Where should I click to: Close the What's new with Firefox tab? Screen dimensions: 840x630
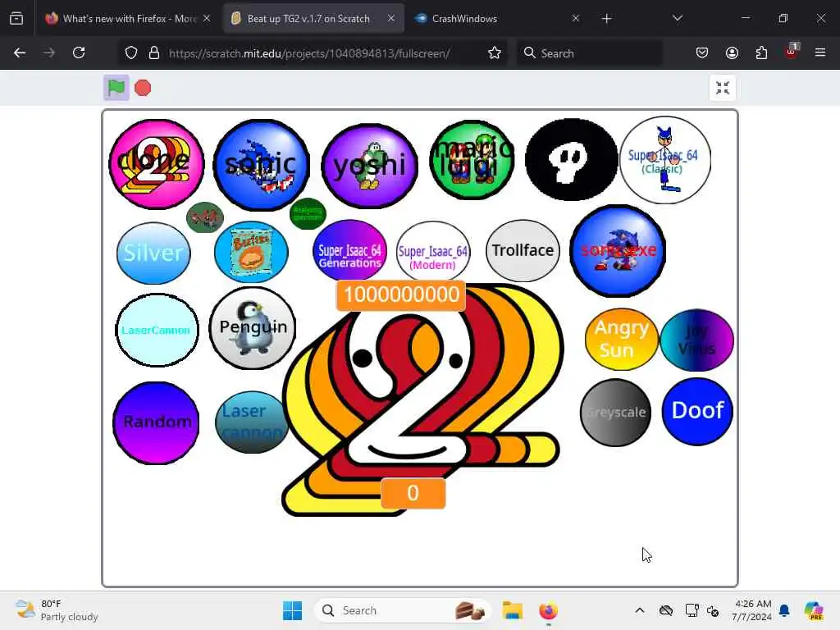tap(207, 18)
